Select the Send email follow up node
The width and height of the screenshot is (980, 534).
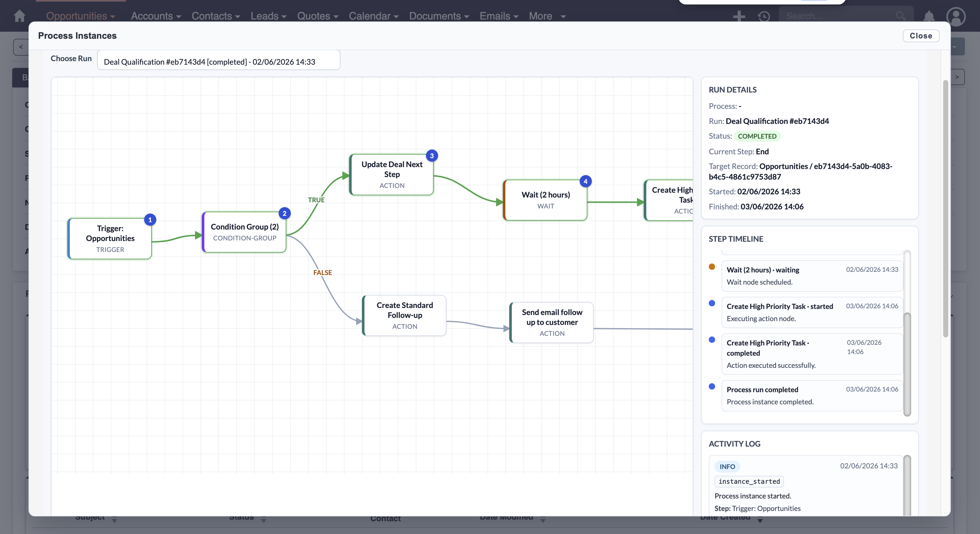point(551,322)
